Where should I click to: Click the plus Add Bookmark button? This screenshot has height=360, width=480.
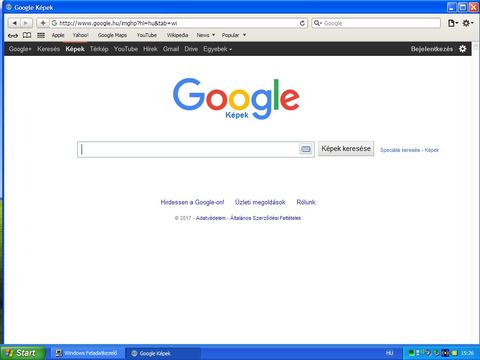(43, 23)
